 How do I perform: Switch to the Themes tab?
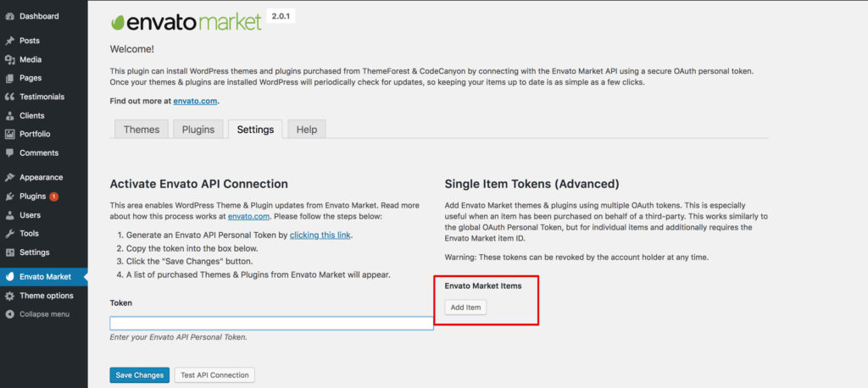click(x=142, y=130)
